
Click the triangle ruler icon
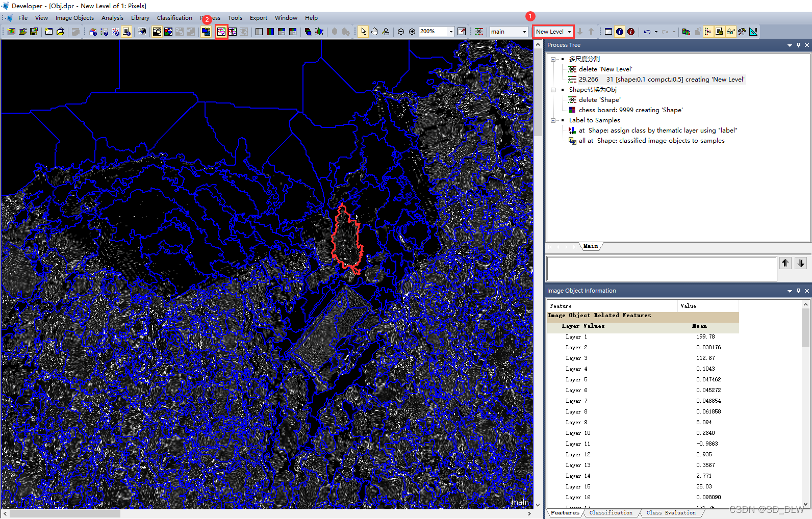[753, 32]
